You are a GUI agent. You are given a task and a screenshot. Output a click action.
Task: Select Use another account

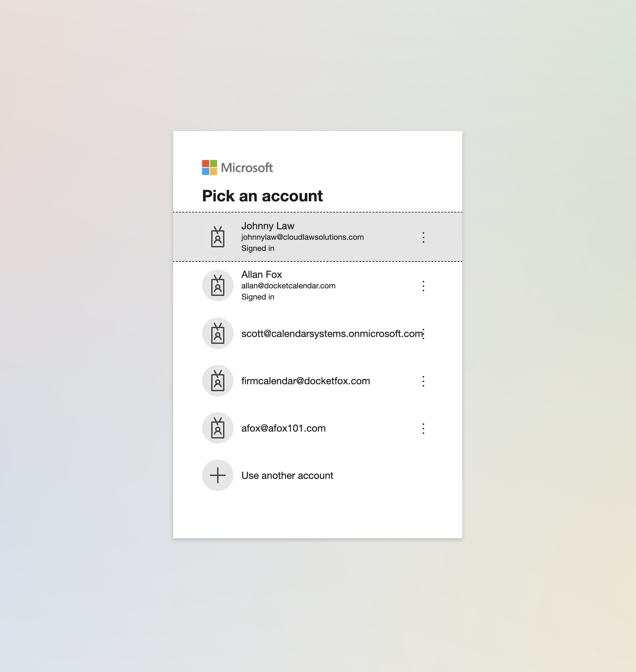point(317,476)
